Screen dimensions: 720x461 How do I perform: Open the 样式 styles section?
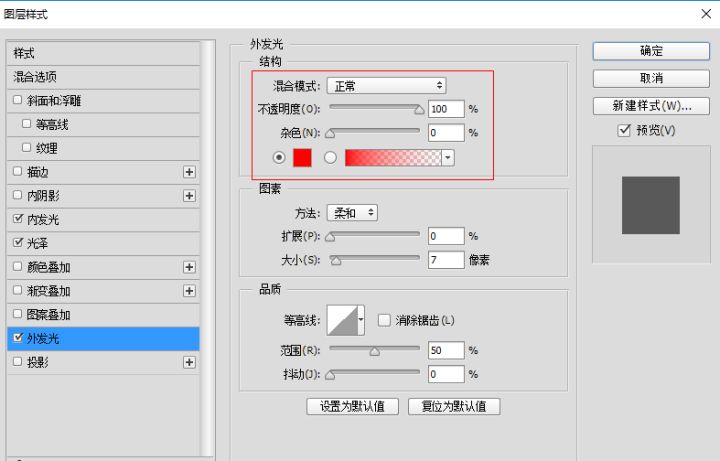tap(103, 53)
